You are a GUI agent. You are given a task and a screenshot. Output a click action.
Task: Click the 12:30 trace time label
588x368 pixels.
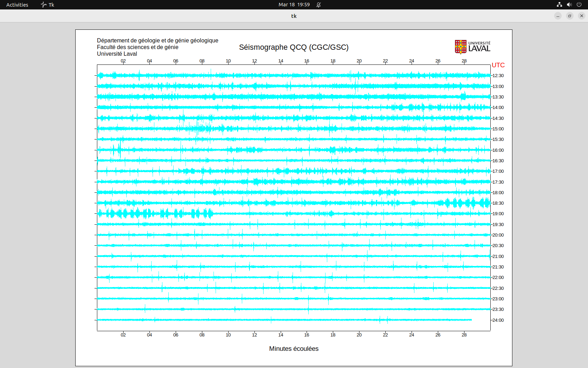pyautogui.click(x=498, y=76)
